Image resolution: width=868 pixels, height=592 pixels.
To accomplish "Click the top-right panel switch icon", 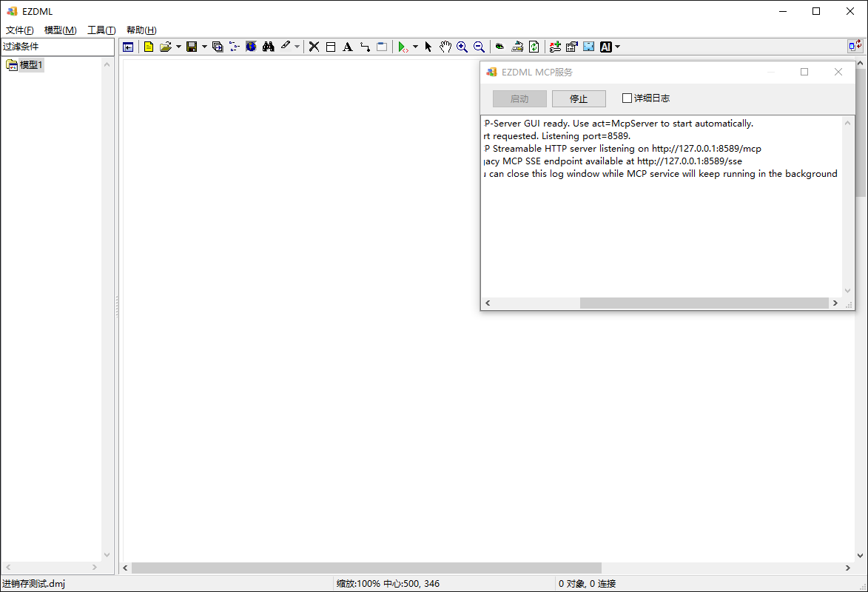I will coord(855,46).
